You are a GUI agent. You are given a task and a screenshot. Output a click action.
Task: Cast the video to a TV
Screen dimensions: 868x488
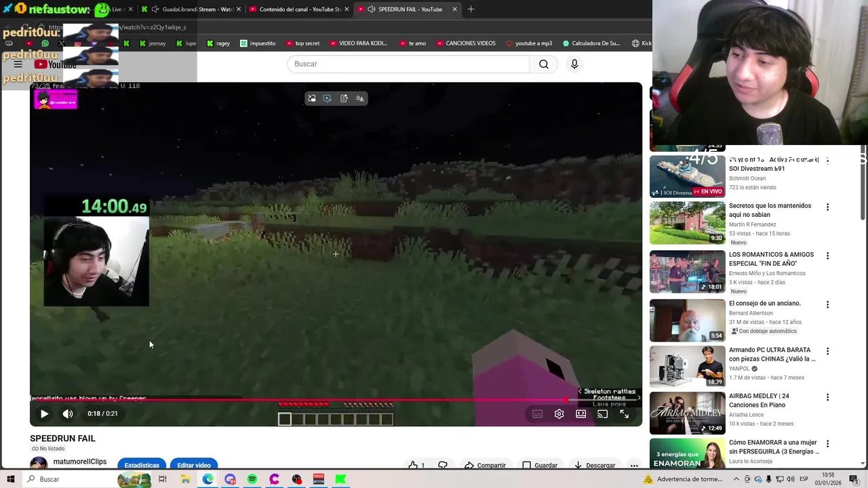[602, 413]
